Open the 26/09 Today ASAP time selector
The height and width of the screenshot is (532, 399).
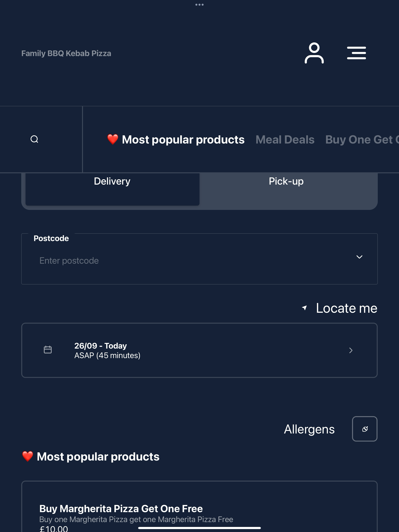coord(199,351)
